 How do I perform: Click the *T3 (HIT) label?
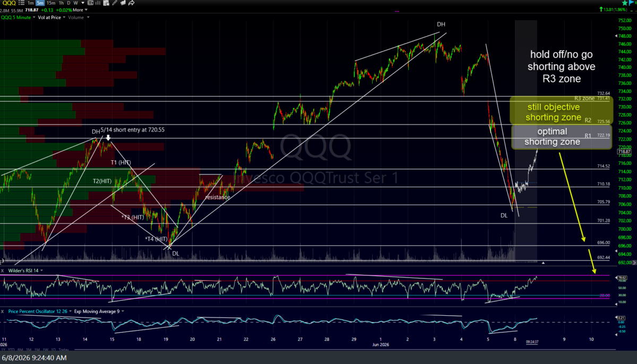pyautogui.click(x=133, y=218)
